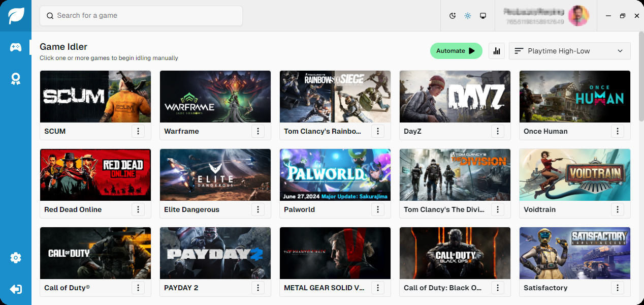This screenshot has width=644, height=305.
Task: Click the logout icon in sidebar
Action: click(x=16, y=289)
